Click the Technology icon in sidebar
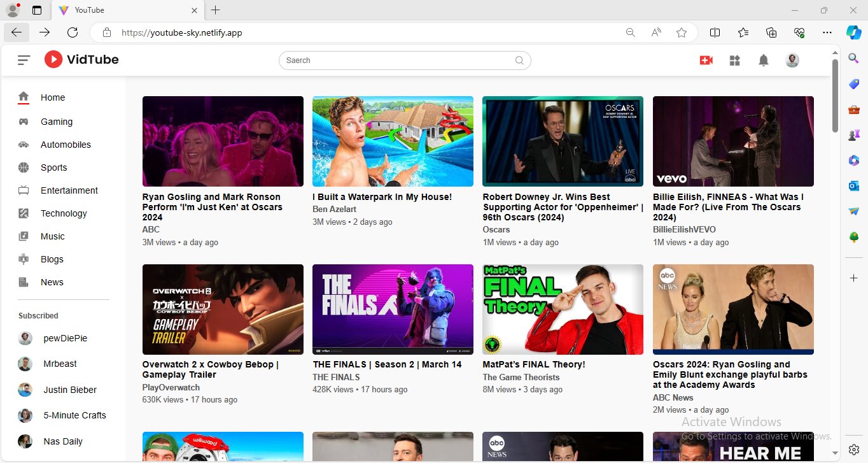This screenshot has width=868, height=463. [x=24, y=213]
